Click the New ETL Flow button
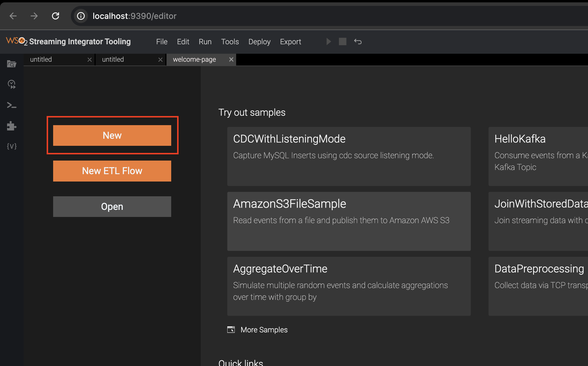The image size is (588, 366). 112,171
